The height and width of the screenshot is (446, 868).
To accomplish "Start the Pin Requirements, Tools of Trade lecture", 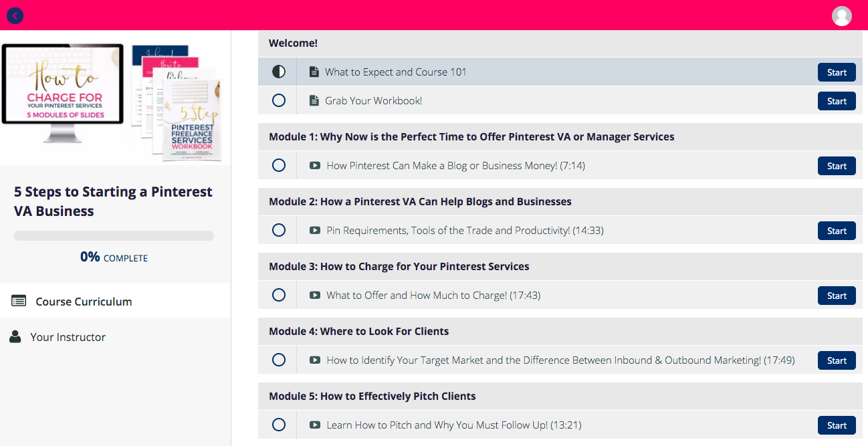I will click(837, 231).
